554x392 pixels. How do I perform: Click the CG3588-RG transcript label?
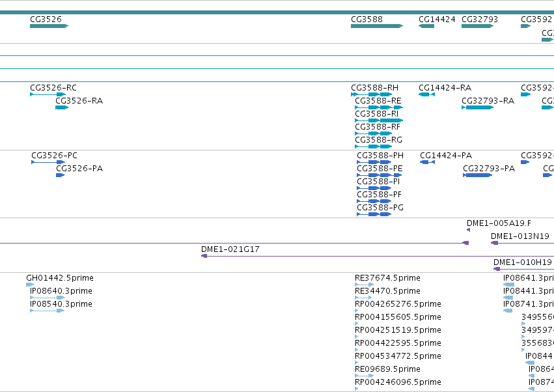coord(378,140)
